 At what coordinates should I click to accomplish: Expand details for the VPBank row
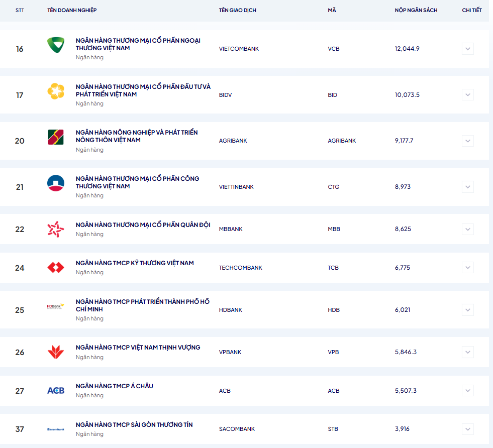coord(467,352)
